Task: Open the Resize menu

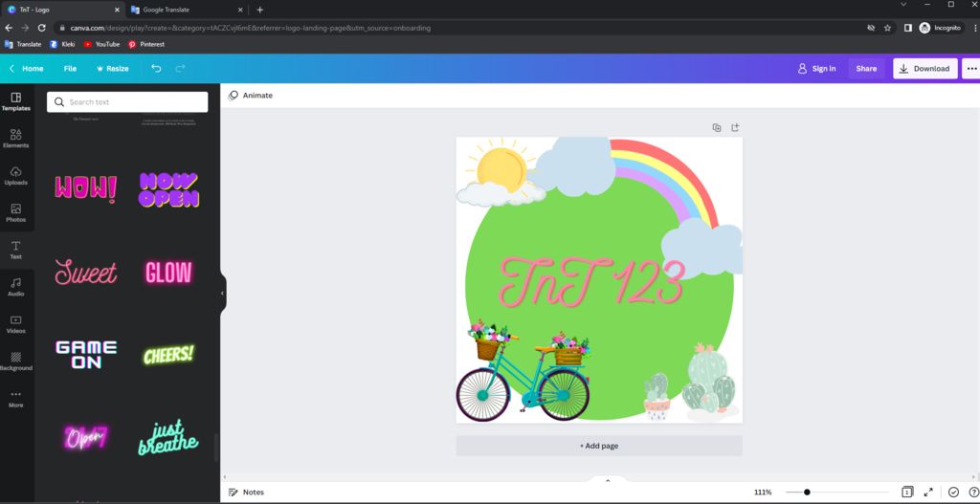Action: pos(113,69)
